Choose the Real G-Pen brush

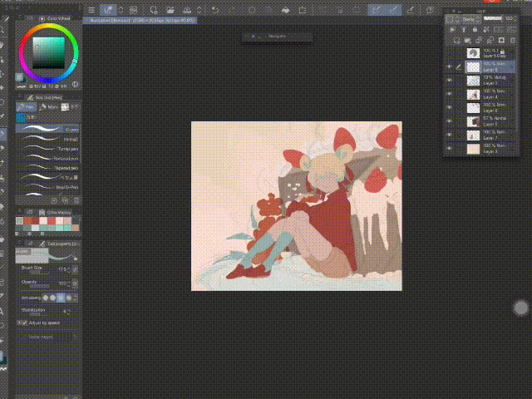pyautogui.click(x=48, y=187)
